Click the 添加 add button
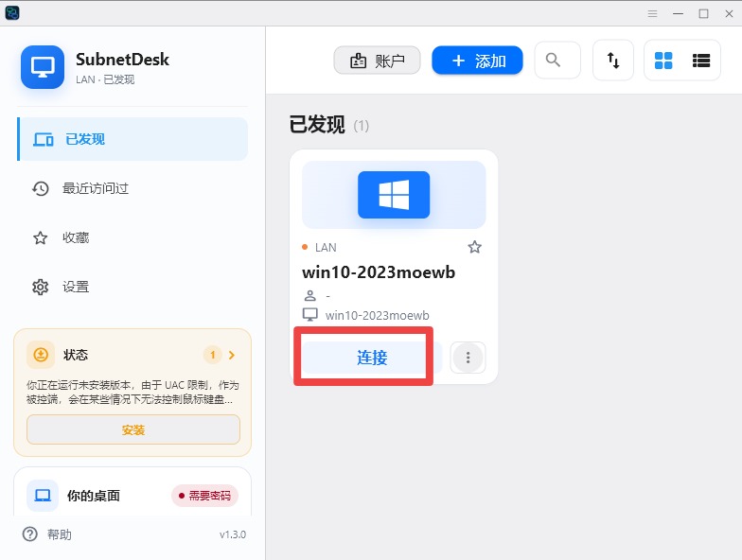The height and width of the screenshot is (560, 742). [x=477, y=61]
